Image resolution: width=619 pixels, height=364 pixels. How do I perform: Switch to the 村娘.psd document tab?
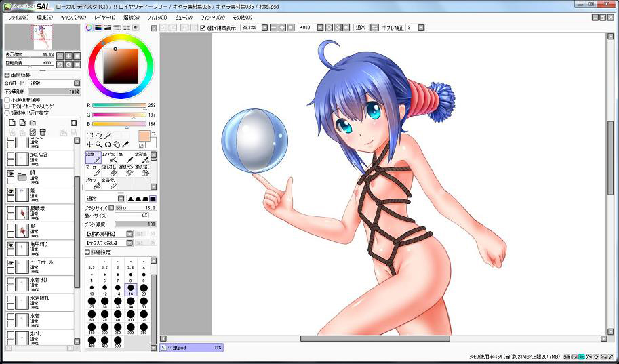point(191,347)
